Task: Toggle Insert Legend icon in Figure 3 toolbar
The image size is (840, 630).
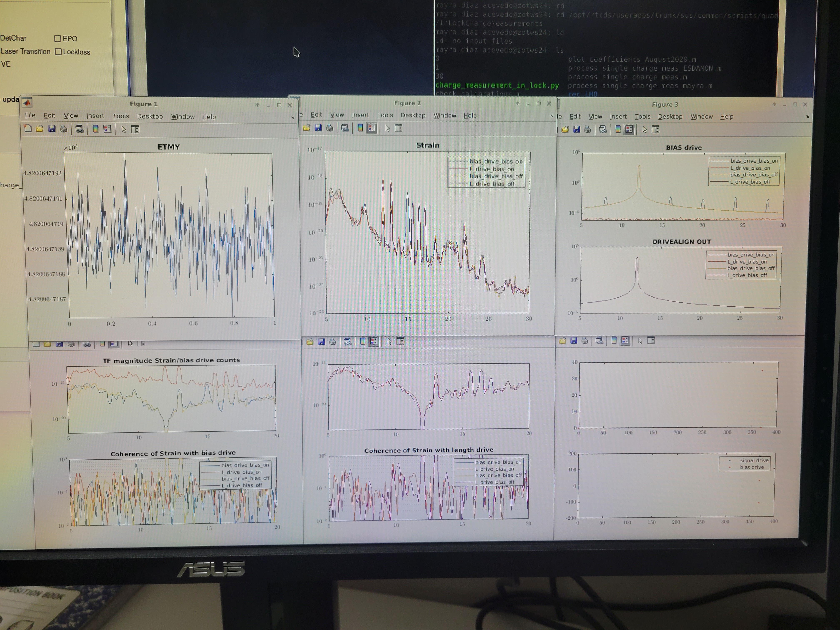Action: tap(629, 130)
